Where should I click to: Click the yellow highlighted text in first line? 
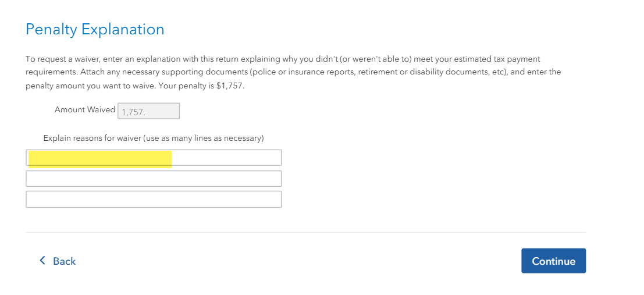point(100,158)
